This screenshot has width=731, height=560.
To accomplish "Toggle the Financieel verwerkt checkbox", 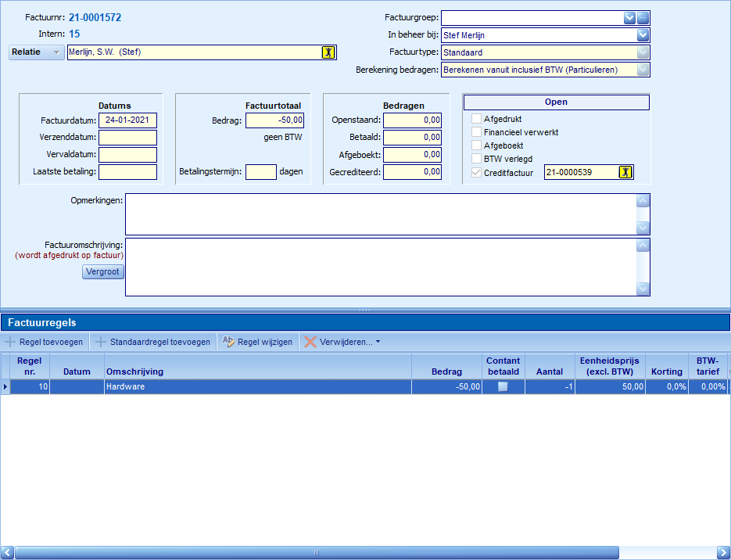I will tap(477, 132).
